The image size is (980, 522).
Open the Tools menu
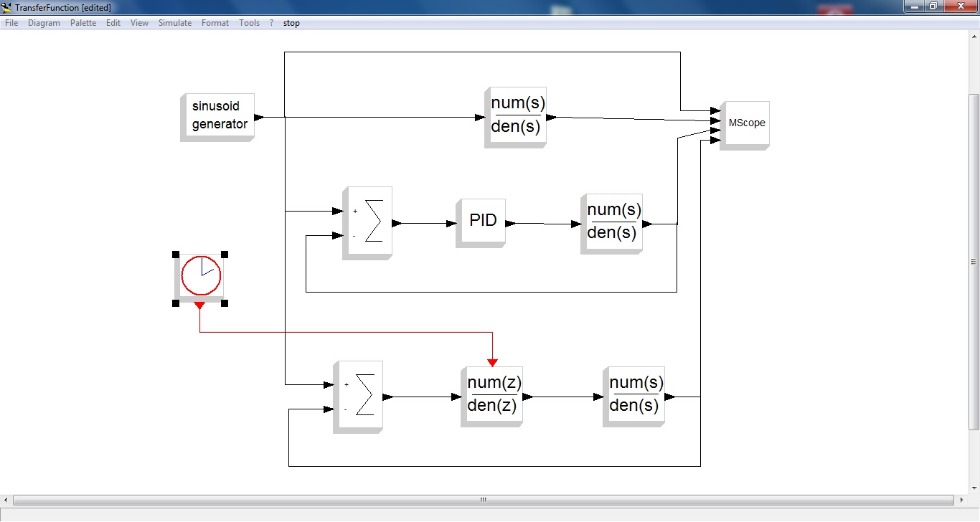249,23
